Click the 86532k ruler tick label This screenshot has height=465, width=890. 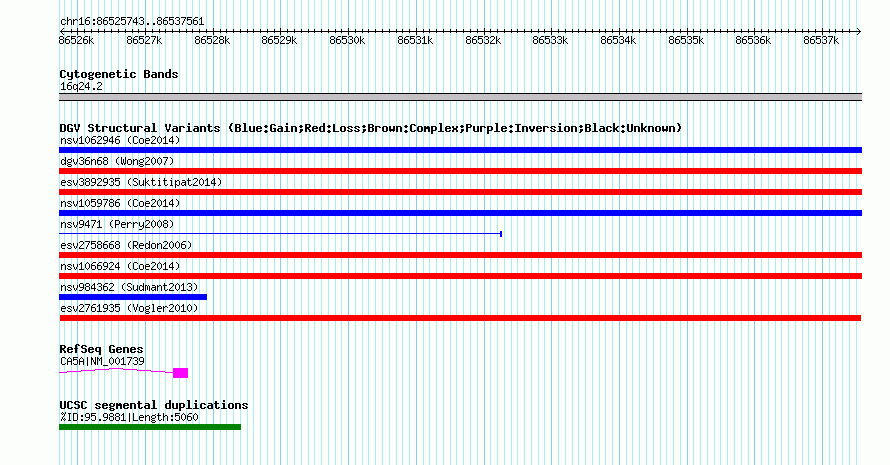point(483,40)
